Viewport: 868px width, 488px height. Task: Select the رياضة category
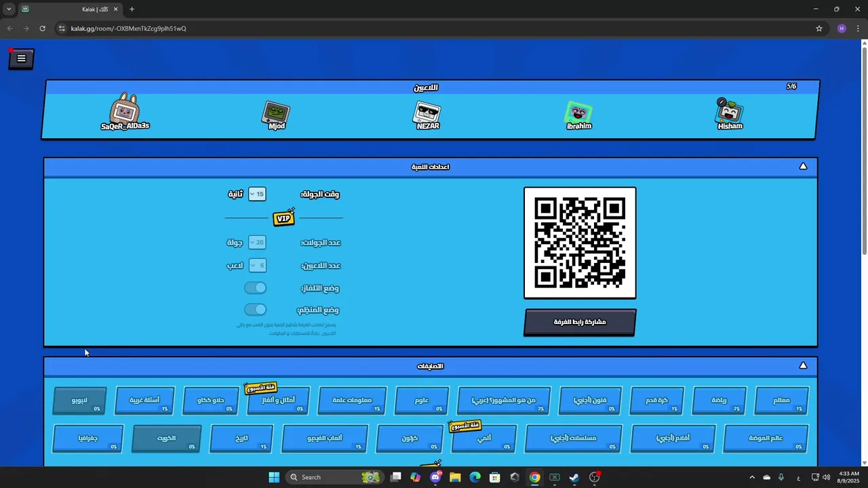point(719,401)
